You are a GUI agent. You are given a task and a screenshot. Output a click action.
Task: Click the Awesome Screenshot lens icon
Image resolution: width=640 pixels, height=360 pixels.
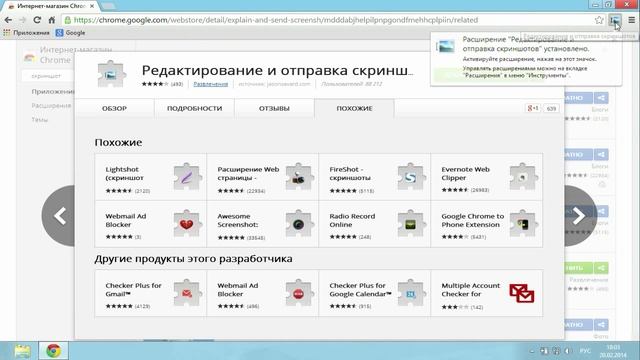click(x=299, y=224)
